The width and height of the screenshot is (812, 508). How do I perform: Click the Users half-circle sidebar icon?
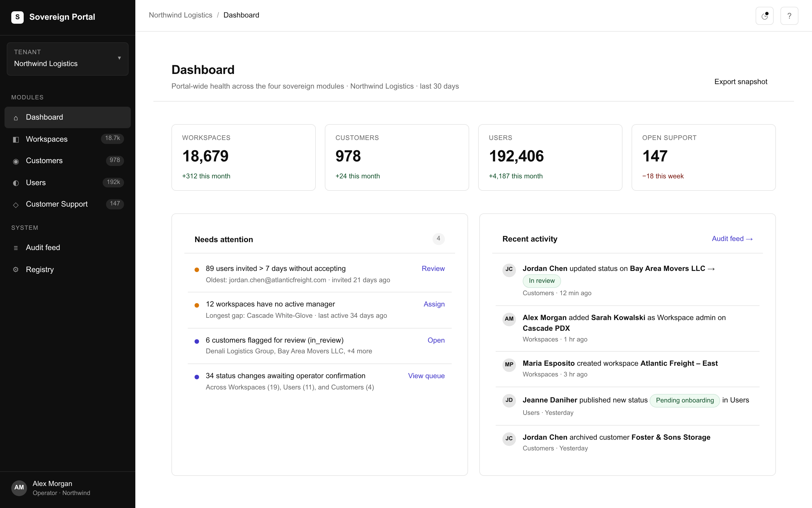pyautogui.click(x=16, y=183)
